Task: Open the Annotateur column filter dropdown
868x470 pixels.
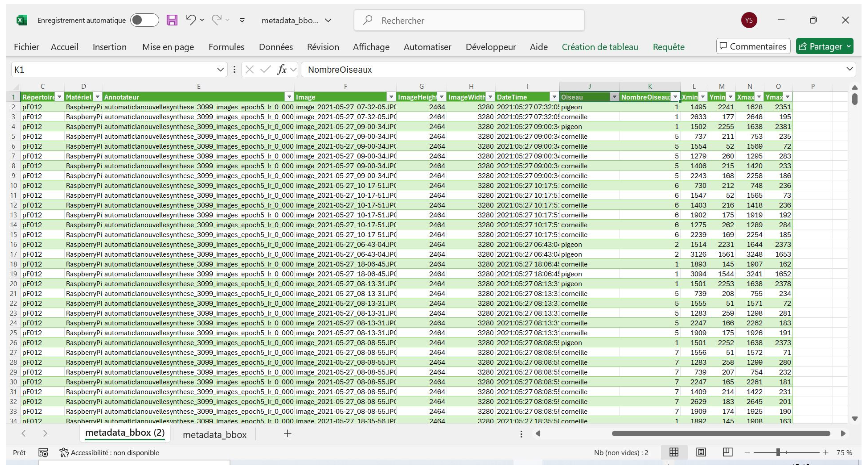Action: 289,97
